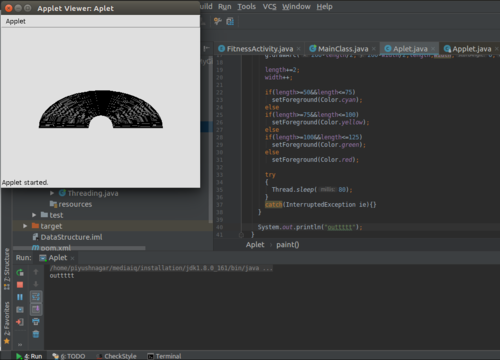Click Aplet in the breadcrumb bar
The height and width of the screenshot is (360, 500).
coord(255,245)
